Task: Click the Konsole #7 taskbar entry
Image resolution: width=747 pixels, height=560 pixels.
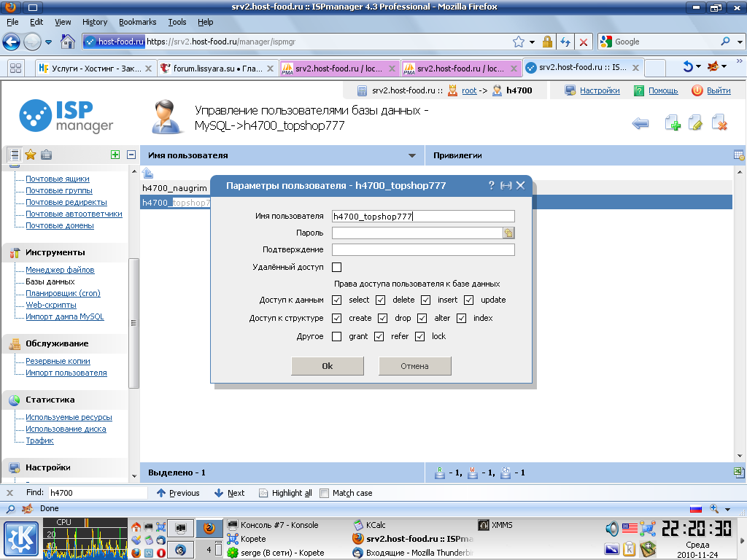Action: pyautogui.click(x=273, y=525)
